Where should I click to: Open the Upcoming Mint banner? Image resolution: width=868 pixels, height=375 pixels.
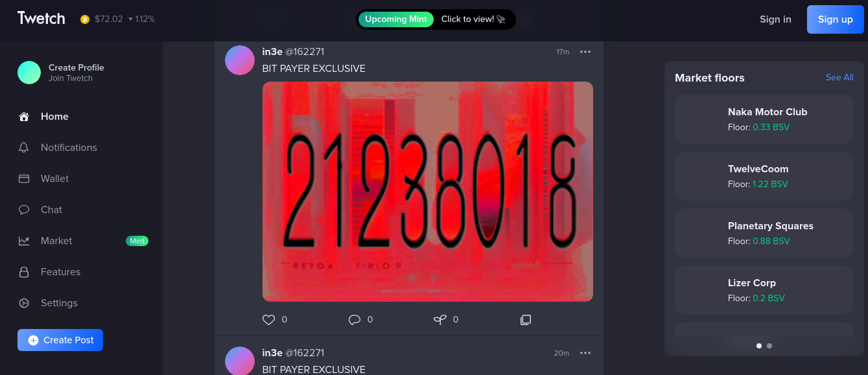[436, 19]
